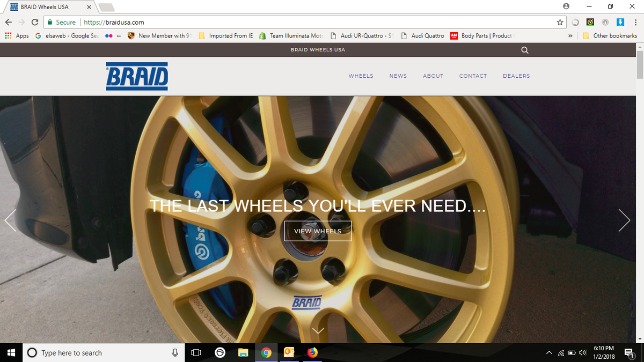The image size is (644, 362).
Task: Go to the NEWS page
Action: click(398, 76)
